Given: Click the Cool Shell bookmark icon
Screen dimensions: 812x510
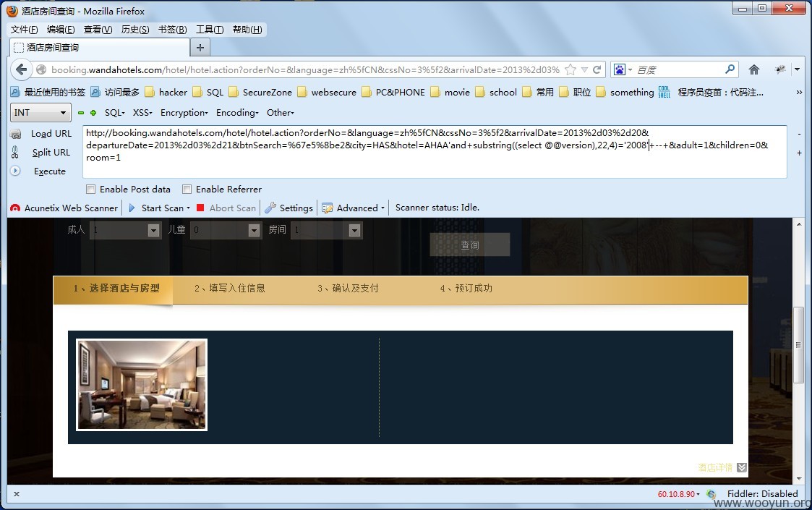Looking at the screenshot, I should tap(664, 93).
